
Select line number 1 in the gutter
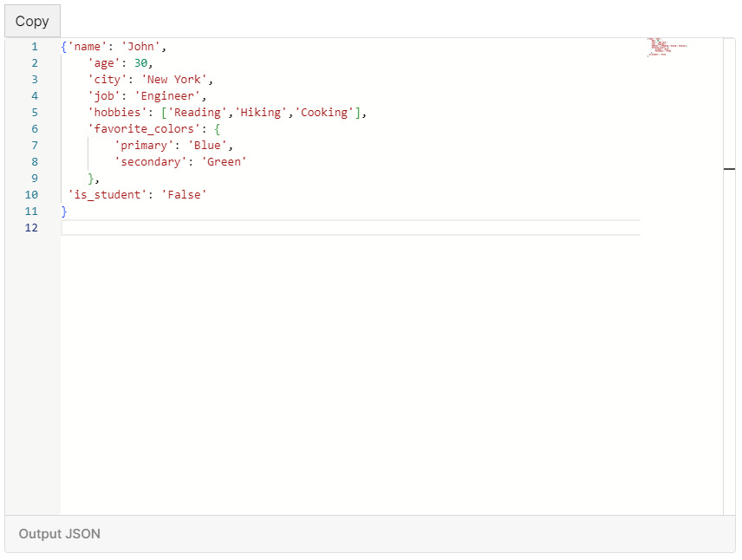pyautogui.click(x=34, y=46)
